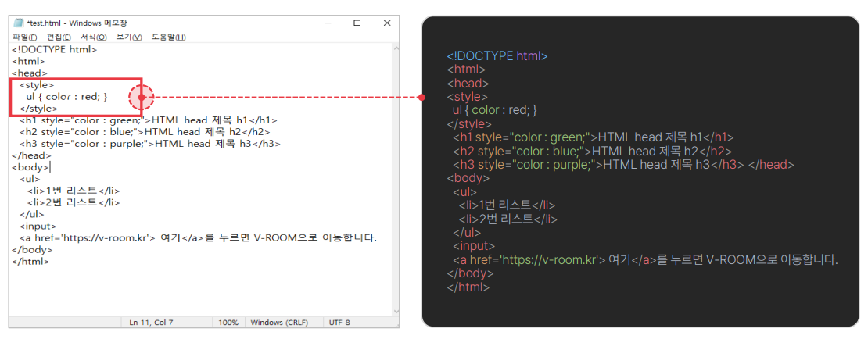Open the 보기(V) menu
This screenshot has height=339, width=868.
point(129,37)
